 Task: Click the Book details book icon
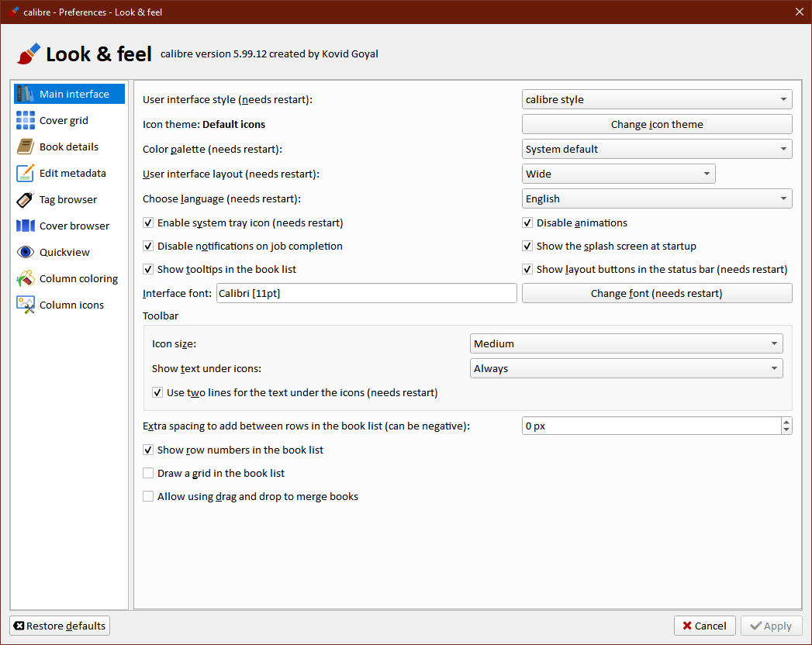click(26, 147)
